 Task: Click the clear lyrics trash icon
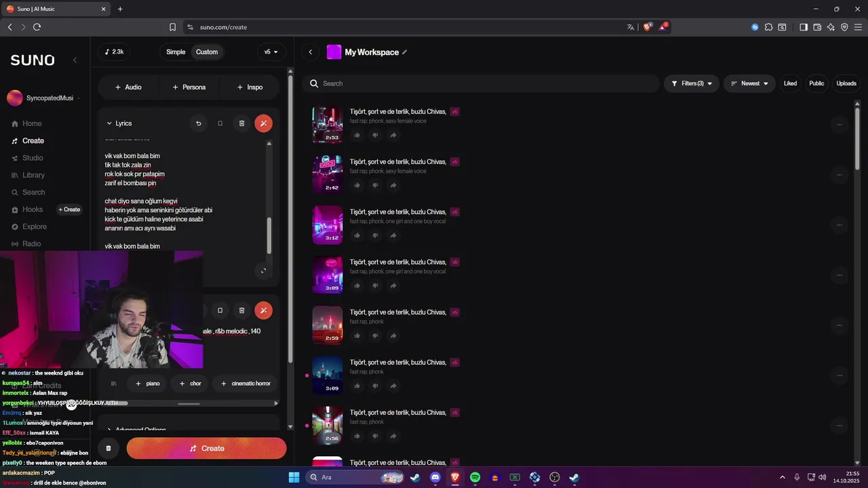coord(241,123)
